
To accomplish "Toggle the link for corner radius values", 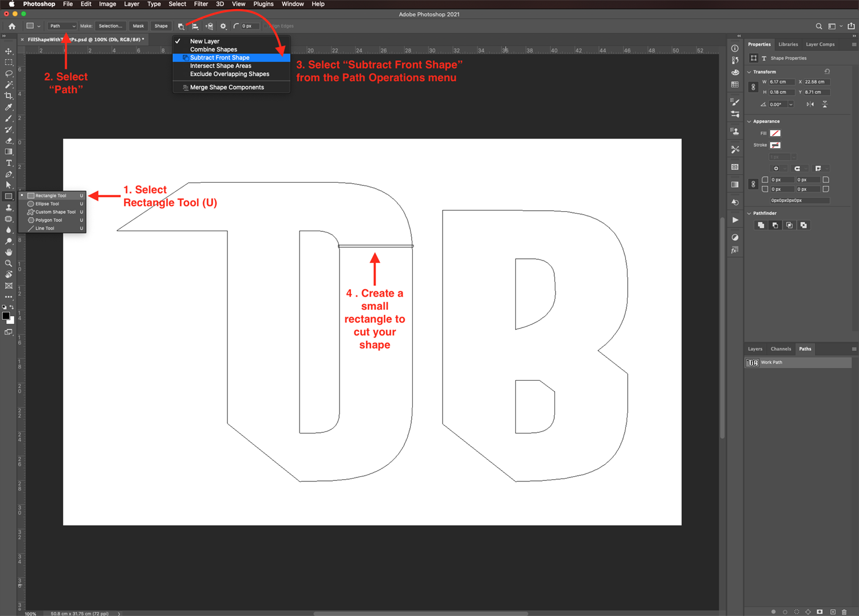I will point(754,184).
